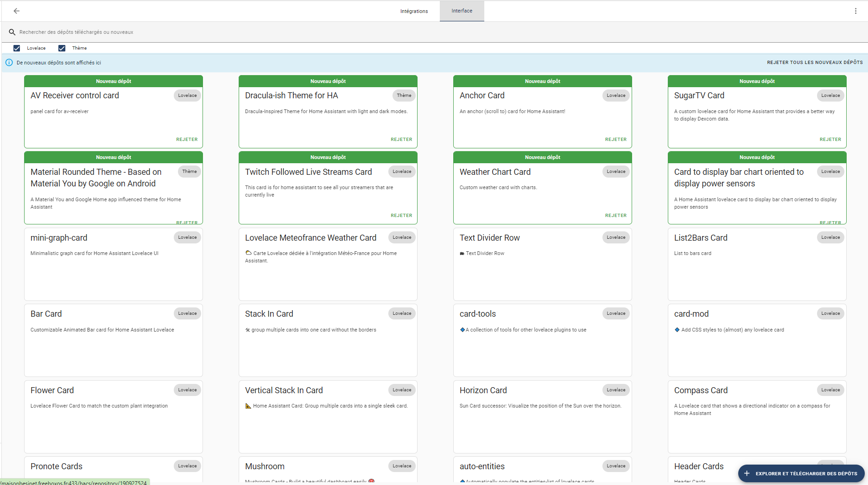
Task: Click the info icon in the new repositories banner
Action: 9,63
